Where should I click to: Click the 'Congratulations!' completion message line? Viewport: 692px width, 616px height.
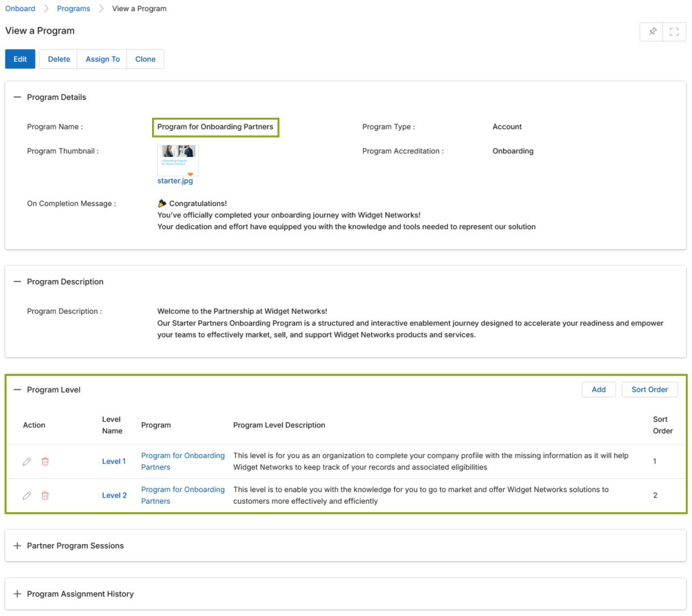pyautogui.click(x=193, y=204)
